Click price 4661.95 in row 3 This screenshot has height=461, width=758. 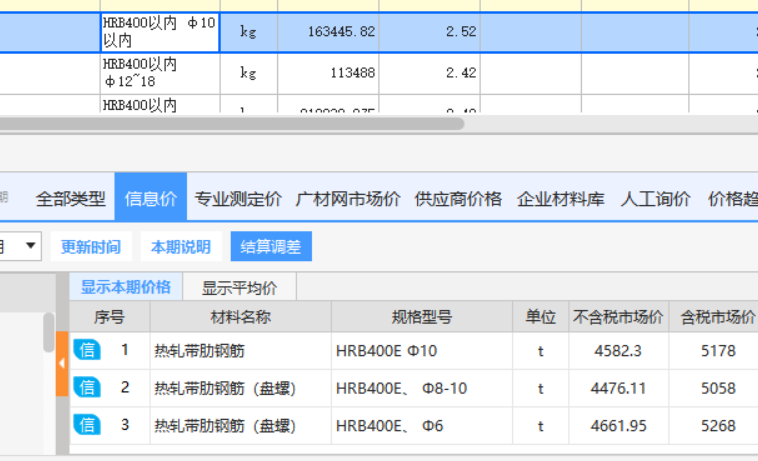(618, 426)
